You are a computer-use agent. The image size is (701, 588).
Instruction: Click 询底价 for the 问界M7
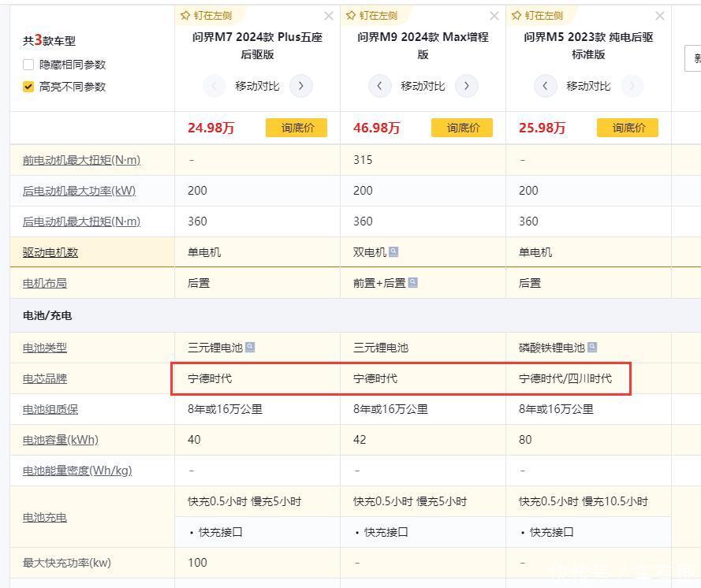(296, 128)
